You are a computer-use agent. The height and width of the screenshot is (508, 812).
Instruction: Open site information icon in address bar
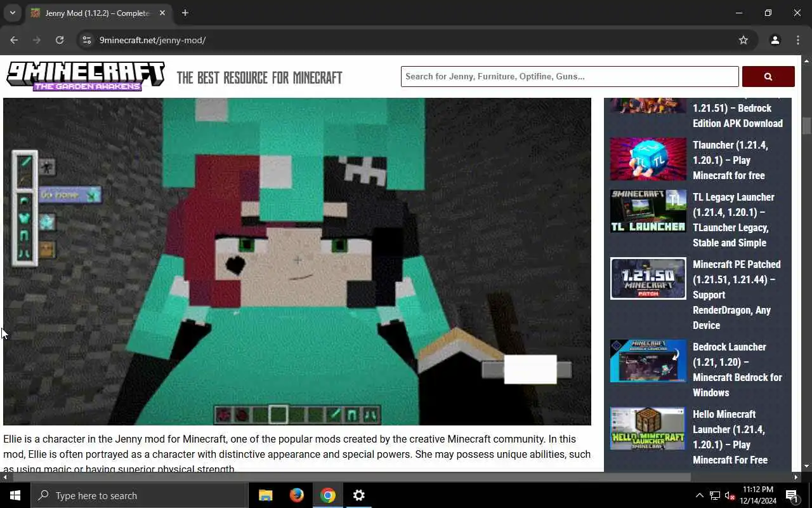click(x=87, y=40)
